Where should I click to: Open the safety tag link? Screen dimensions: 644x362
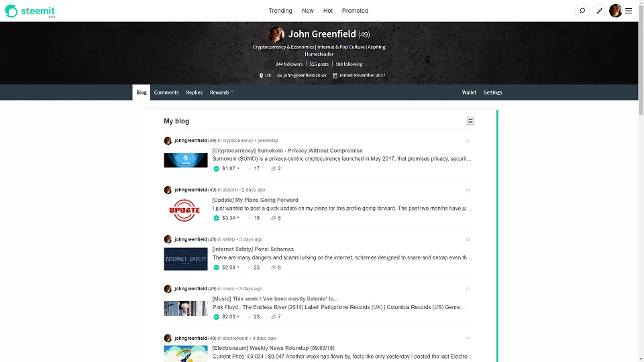pos(229,239)
